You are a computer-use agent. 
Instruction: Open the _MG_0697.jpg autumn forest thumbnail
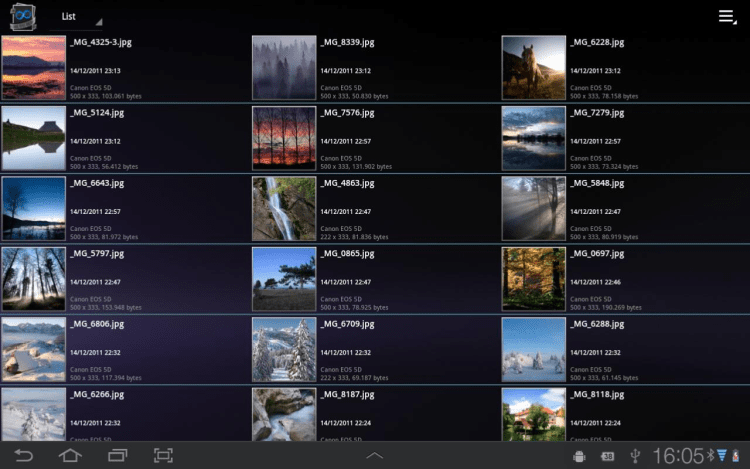[534, 279]
